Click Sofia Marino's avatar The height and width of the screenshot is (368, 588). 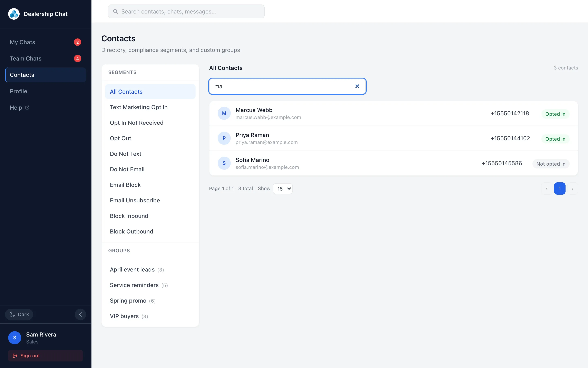point(224,163)
